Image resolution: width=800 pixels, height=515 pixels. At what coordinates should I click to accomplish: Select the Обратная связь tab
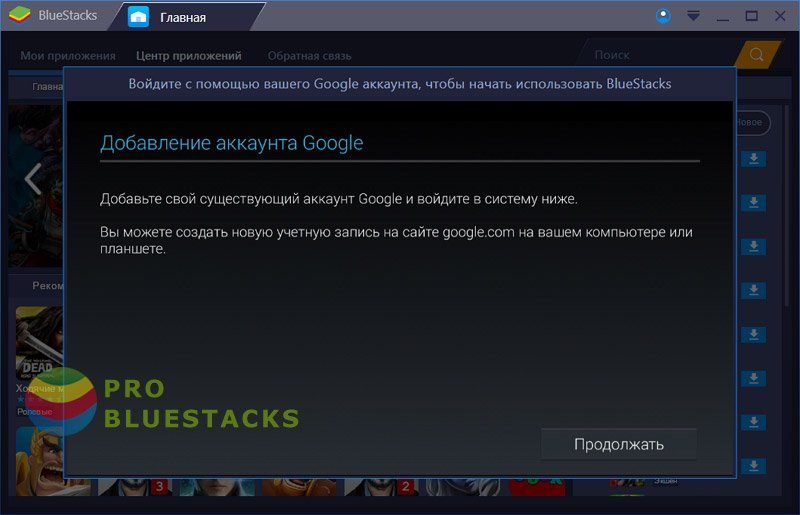point(309,55)
